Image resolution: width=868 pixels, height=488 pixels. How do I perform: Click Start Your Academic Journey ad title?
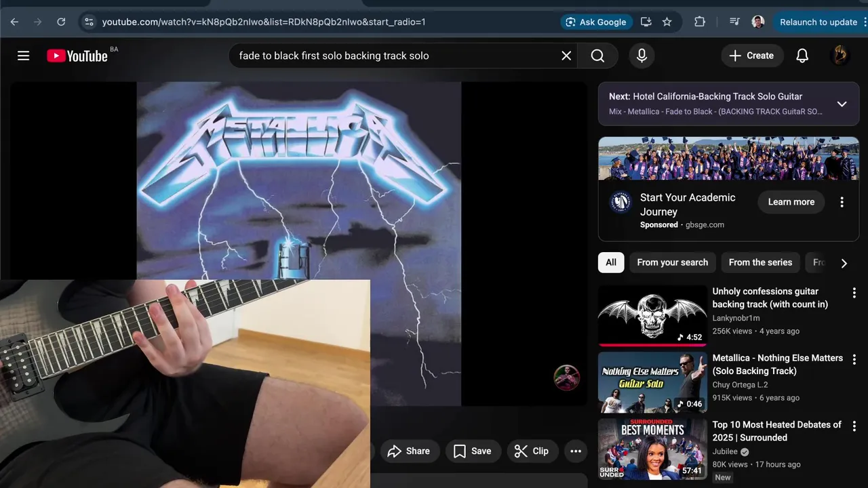click(x=688, y=205)
